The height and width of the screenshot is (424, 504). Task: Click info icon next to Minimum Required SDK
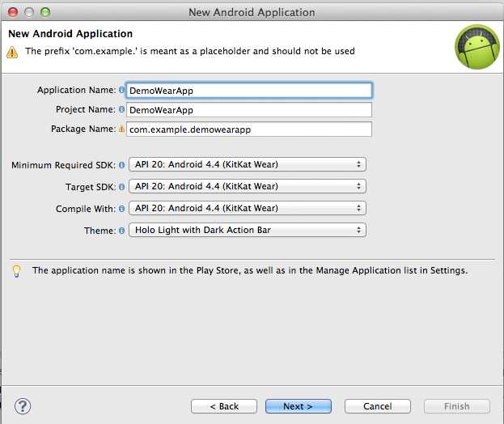pos(122,165)
